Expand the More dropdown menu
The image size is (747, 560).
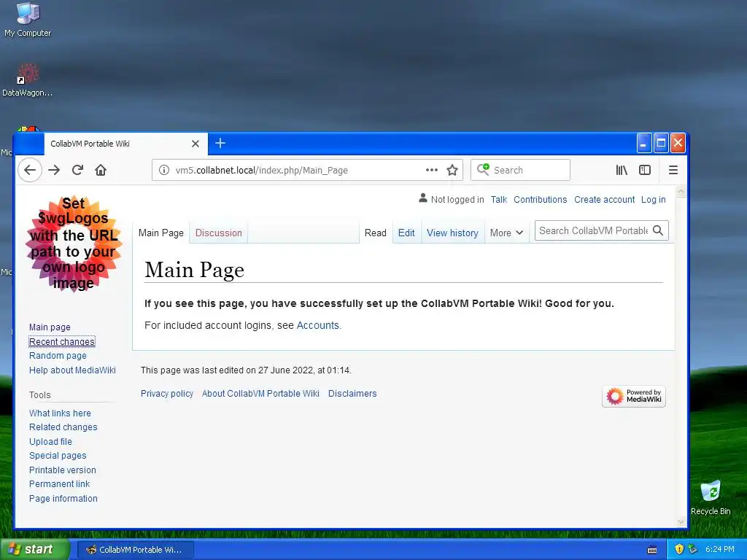point(506,233)
